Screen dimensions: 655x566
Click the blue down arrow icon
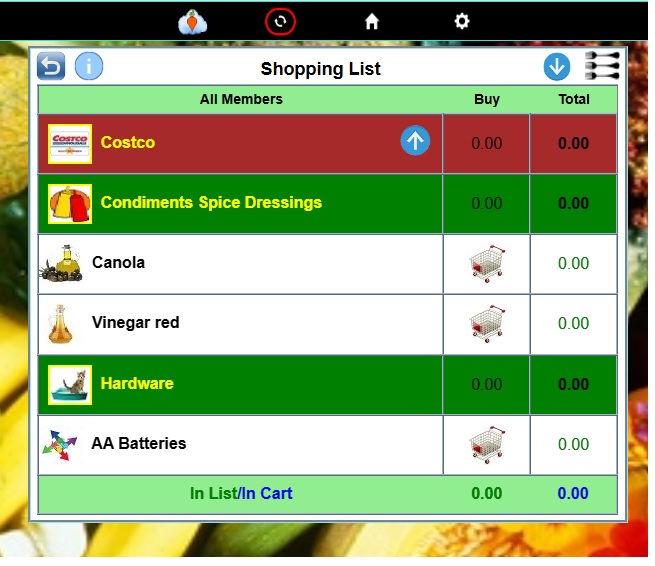coord(556,67)
